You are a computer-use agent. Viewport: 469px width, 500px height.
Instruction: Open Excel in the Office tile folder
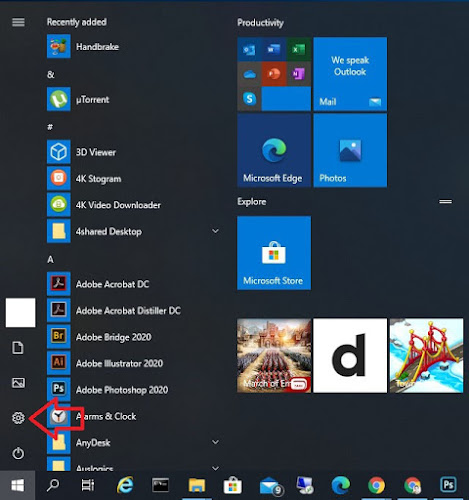299,49
